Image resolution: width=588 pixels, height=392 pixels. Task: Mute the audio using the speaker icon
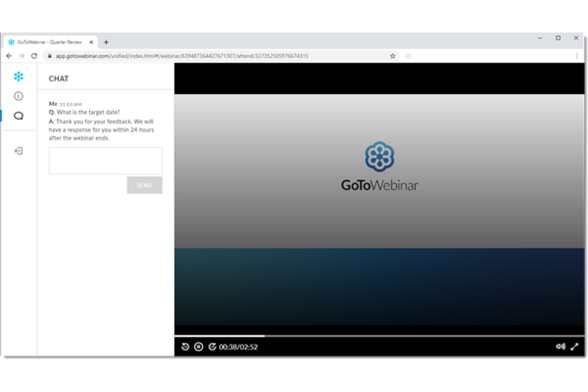point(561,347)
